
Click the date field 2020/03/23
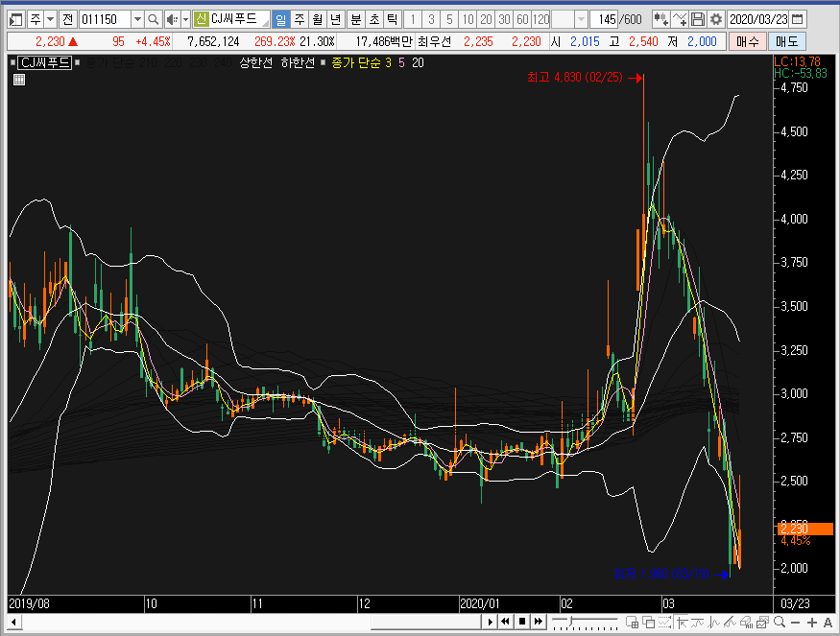pos(758,20)
